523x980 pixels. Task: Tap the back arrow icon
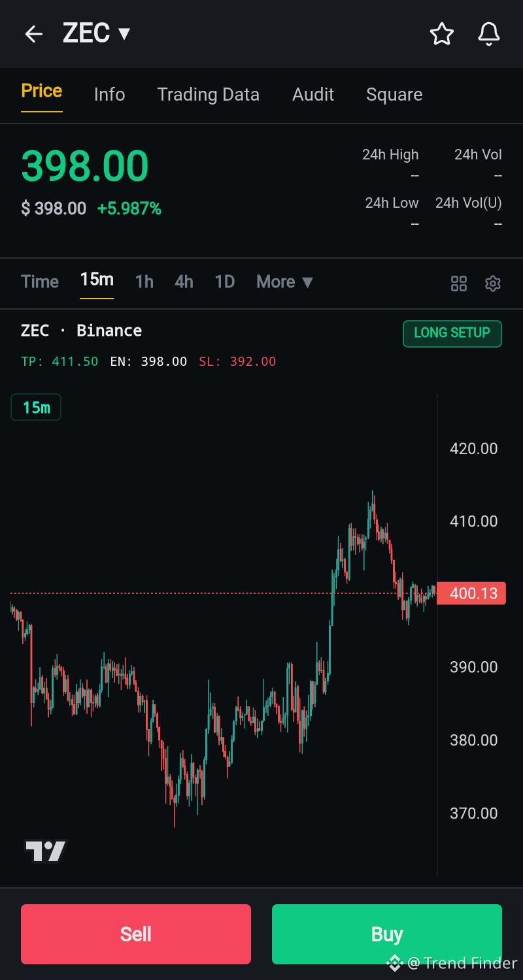[x=33, y=34]
